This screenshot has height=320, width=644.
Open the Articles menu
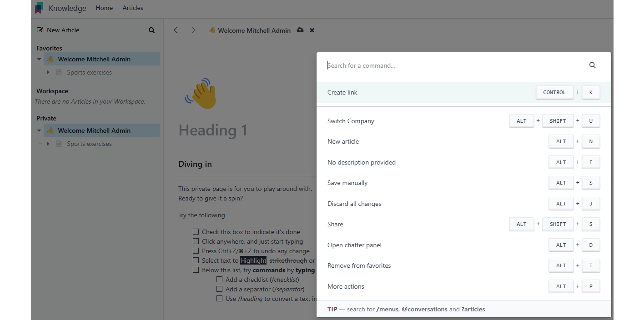coord(133,8)
